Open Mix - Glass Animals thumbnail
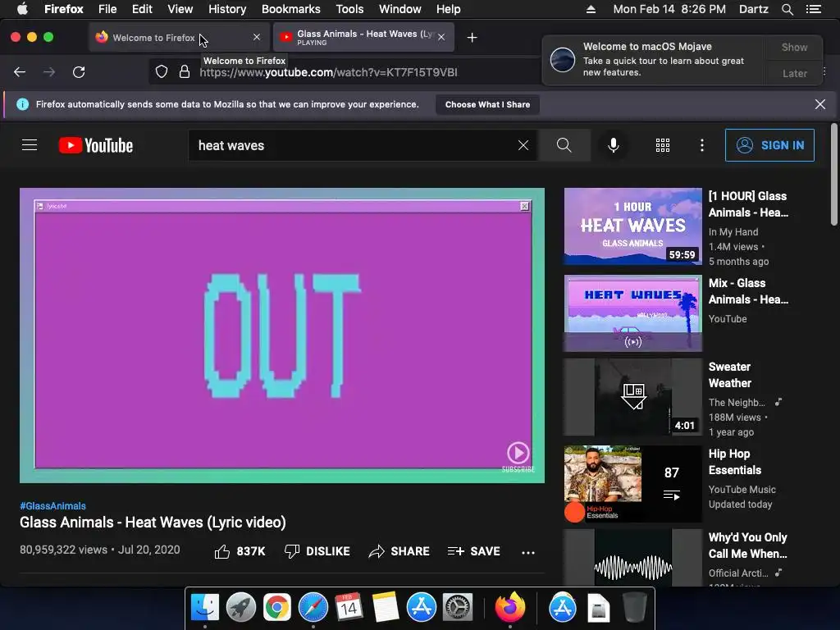The image size is (840, 630). (632, 313)
